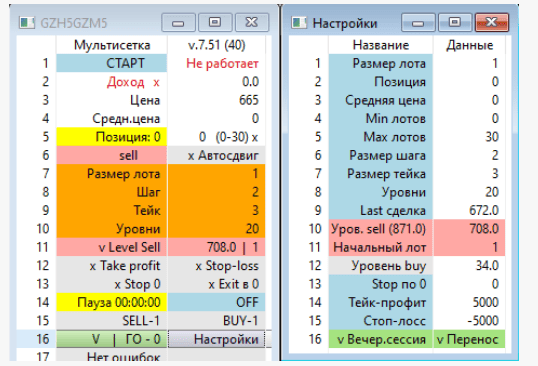The width and height of the screenshot is (538, 366).
Task: Select Уровень buy value 34.0
Action: [x=469, y=265]
